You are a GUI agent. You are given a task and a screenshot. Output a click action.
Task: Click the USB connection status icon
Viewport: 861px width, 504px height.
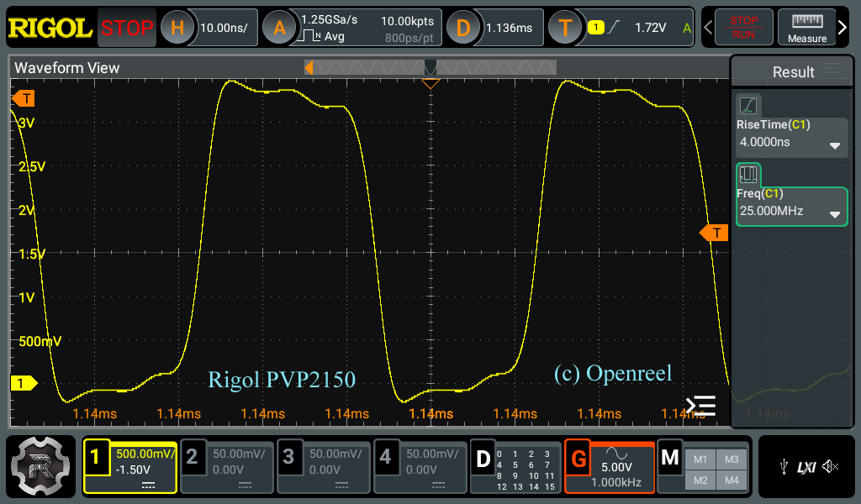(x=784, y=467)
